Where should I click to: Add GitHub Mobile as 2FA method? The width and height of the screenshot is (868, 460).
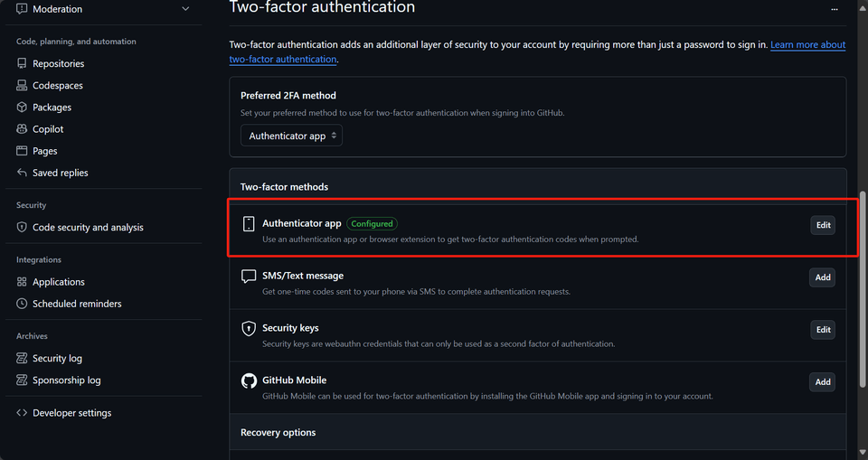tap(822, 382)
